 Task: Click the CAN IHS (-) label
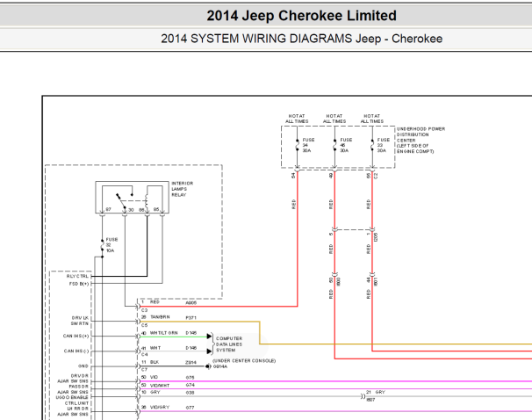point(76,351)
